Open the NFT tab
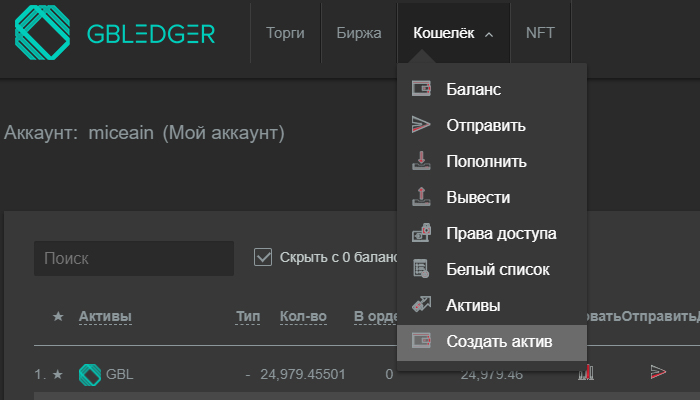The width and height of the screenshot is (700, 400). pyautogui.click(x=540, y=33)
